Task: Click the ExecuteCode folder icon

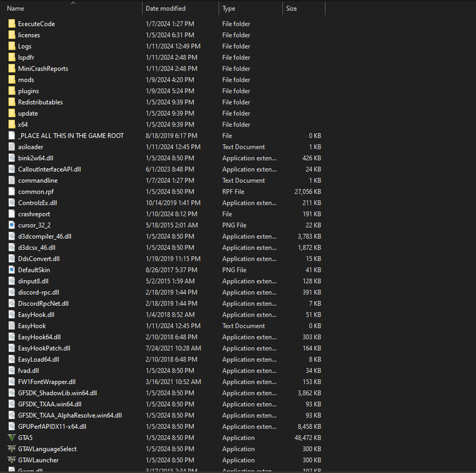Action: tap(11, 24)
